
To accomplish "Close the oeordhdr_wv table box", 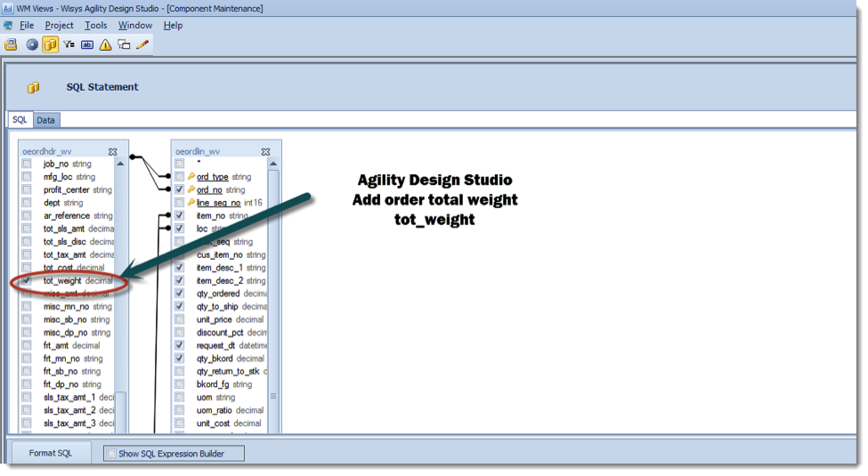I will (x=113, y=151).
